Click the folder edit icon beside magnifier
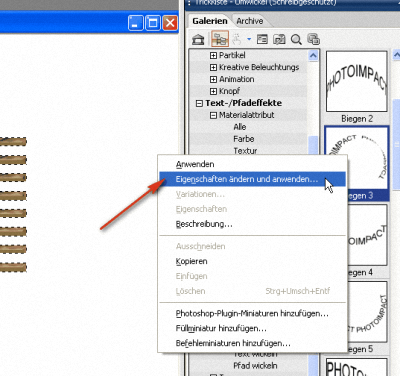 click(x=279, y=39)
